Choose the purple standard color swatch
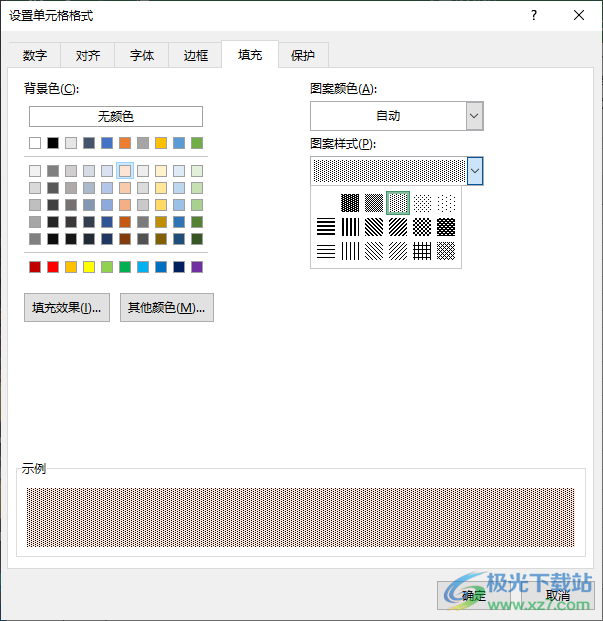The height and width of the screenshot is (621, 603). click(197, 267)
